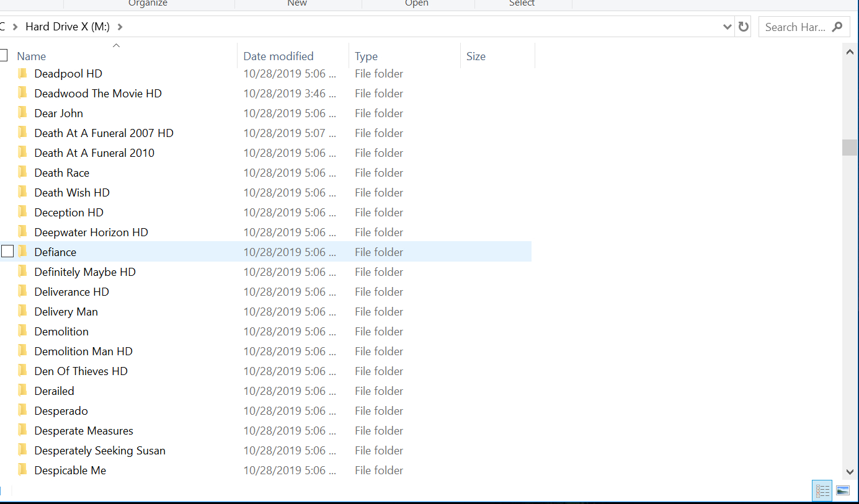The width and height of the screenshot is (859, 504).
Task: Click the Deadpool HD folder icon
Action: click(x=23, y=74)
